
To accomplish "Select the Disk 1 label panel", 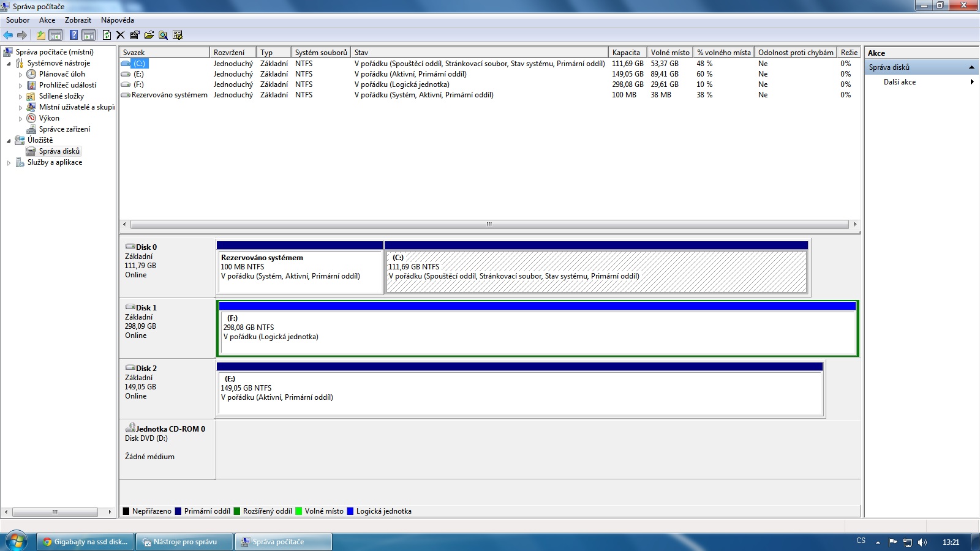I will (167, 328).
